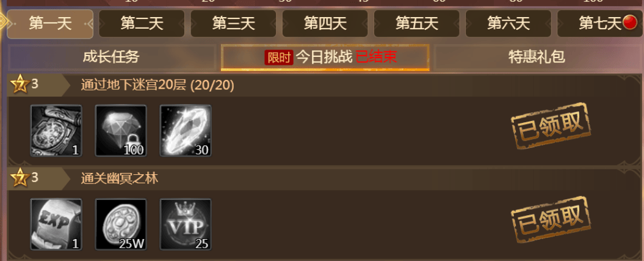Open the 第四天 tab

[x=325, y=24]
